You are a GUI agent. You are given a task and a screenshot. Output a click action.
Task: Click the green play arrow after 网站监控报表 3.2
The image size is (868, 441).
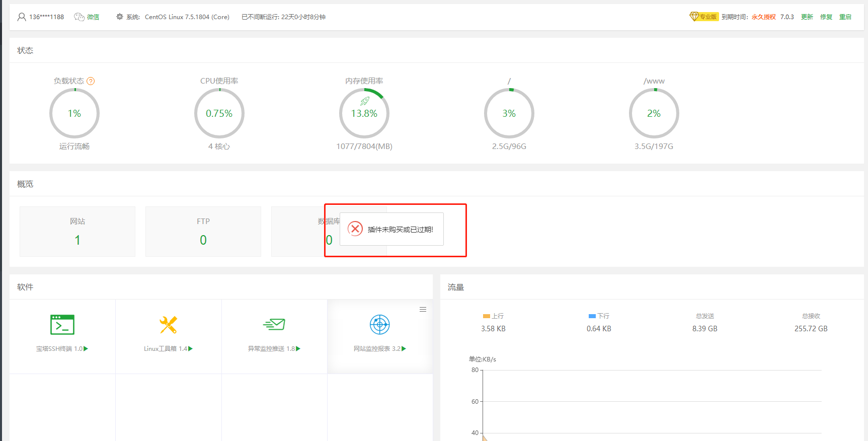(x=404, y=348)
